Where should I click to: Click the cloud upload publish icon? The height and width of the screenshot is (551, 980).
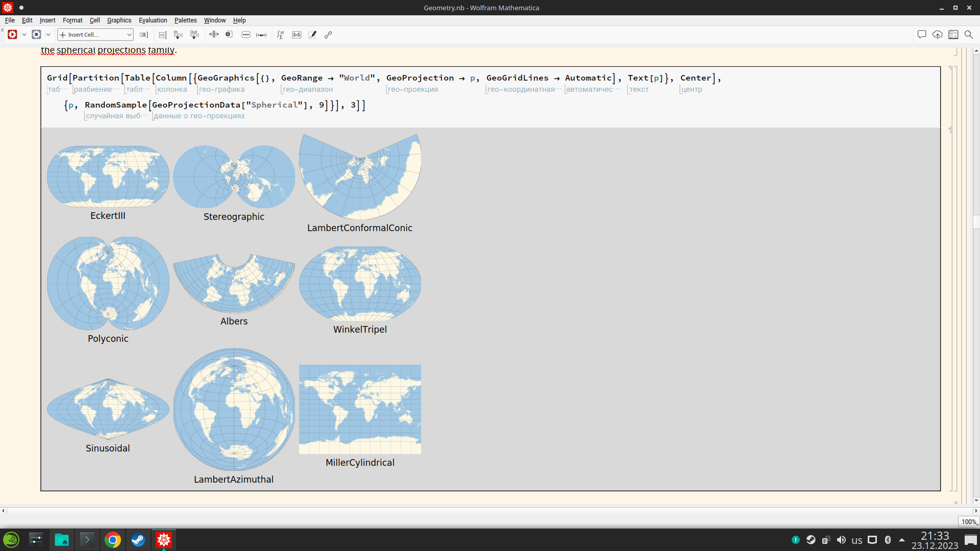[937, 35]
